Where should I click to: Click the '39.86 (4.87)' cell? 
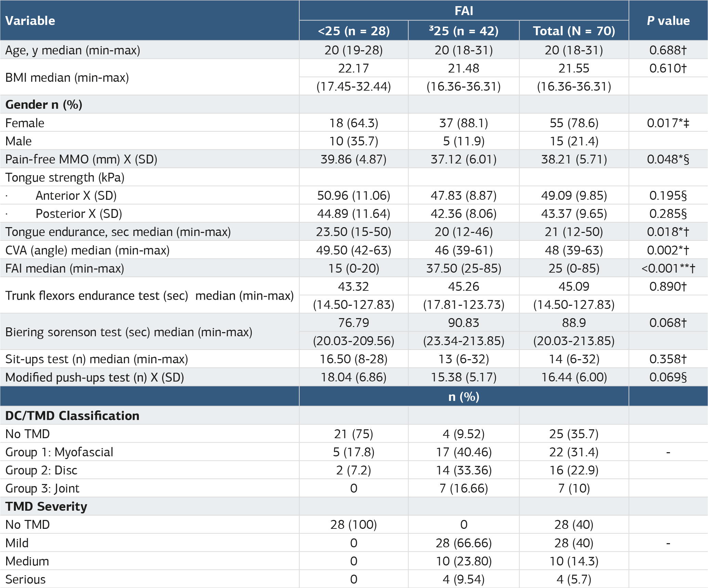354,159
